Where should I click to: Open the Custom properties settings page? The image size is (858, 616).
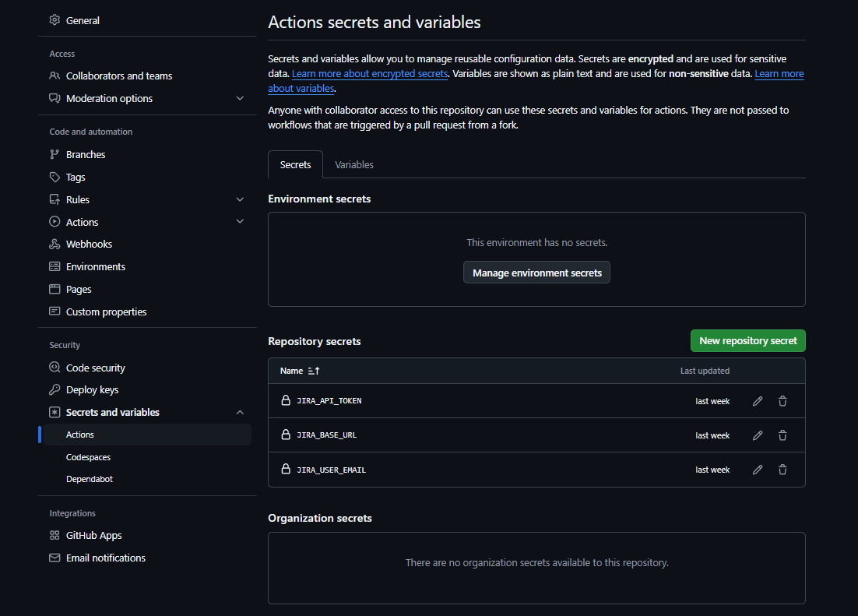106,312
